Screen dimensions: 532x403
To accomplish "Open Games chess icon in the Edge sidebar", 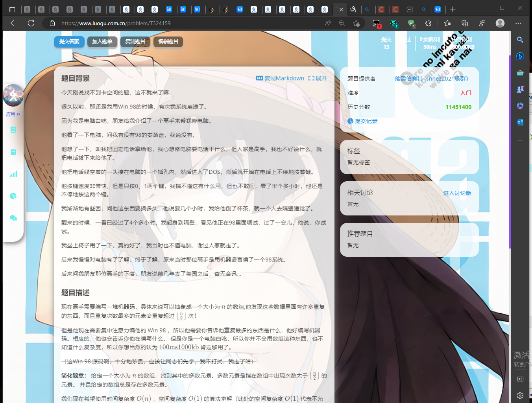I will tap(520, 89).
